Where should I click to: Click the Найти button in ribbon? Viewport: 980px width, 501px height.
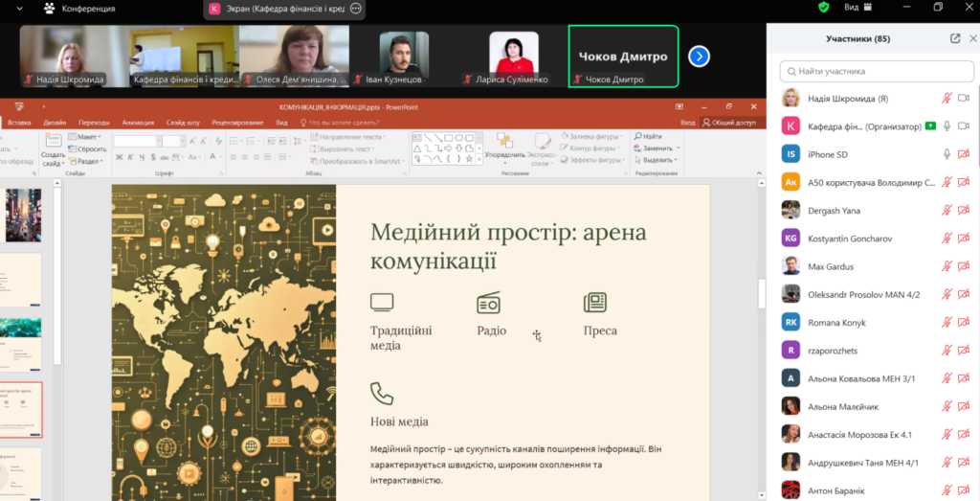[x=653, y=137]
